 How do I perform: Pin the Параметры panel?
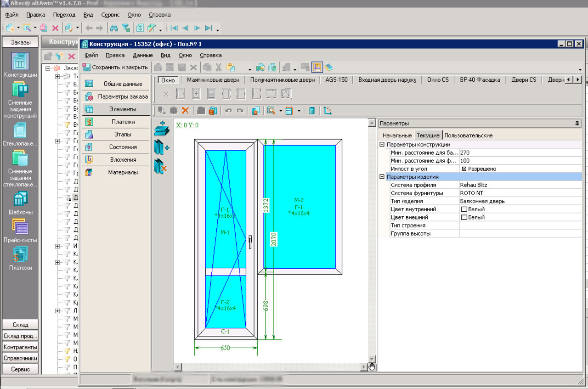click(x=577, y=124)
